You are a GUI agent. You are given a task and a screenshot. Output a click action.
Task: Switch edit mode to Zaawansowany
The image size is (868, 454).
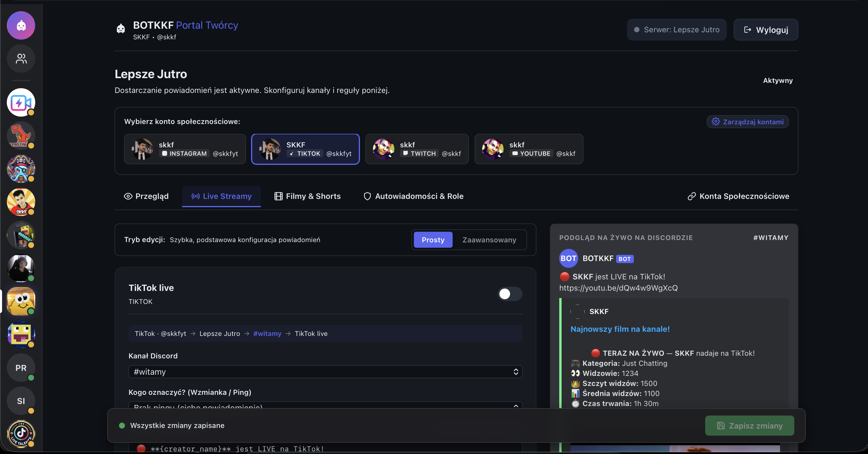(x=489, y=240)
